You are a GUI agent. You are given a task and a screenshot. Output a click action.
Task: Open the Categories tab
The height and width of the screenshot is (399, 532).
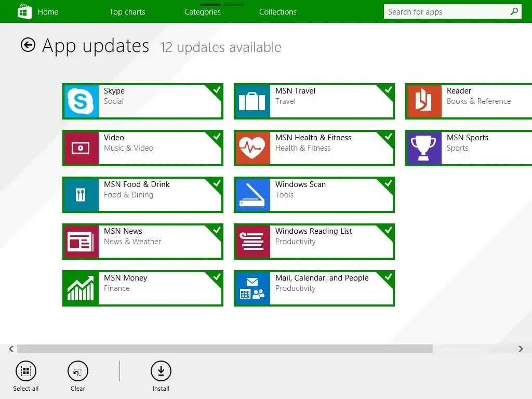[202, 12]
